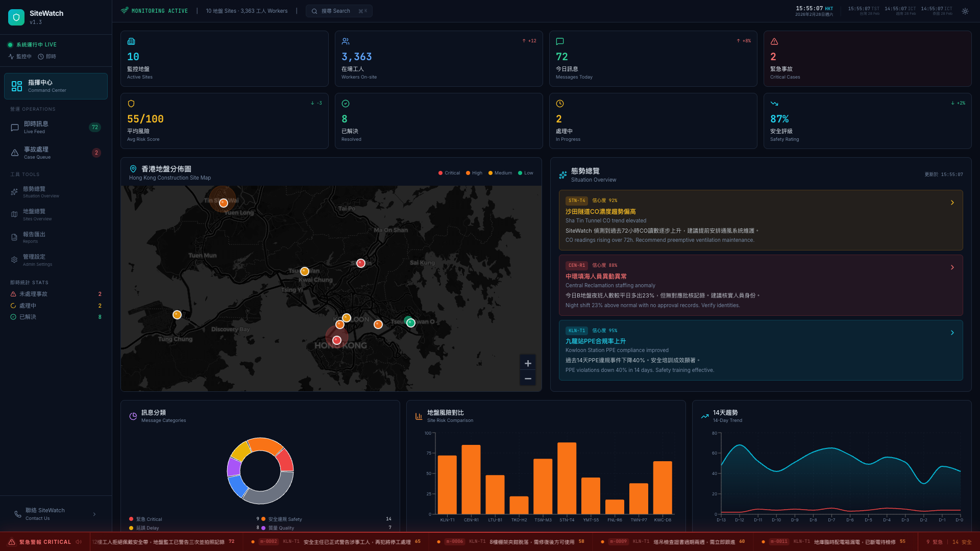Open the 指揮中心 Command Center panel
The width and height of the screenshot is (980, 551).
pyautogui.click(x=56, y=86)
